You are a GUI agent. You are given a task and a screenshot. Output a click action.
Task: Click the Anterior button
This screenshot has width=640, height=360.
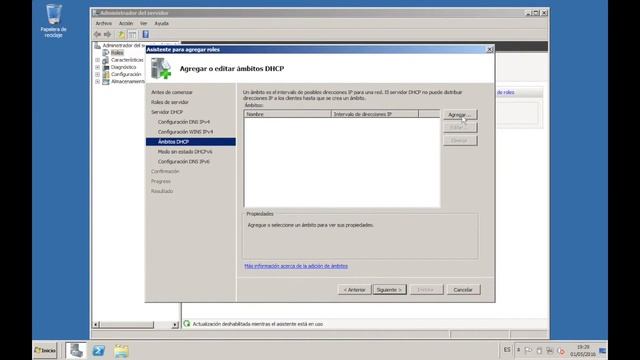tap(354, 290)
